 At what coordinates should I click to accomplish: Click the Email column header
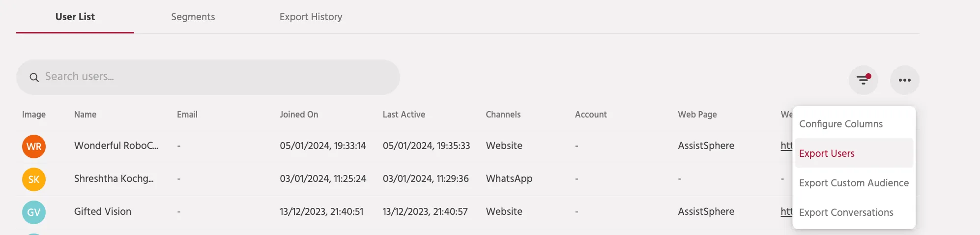click(187, 115)
